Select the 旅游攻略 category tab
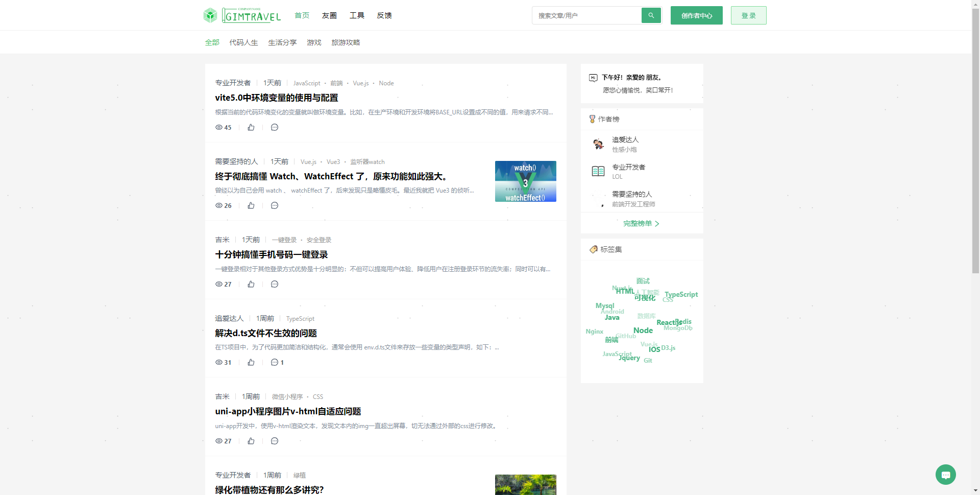 [346, 42]
